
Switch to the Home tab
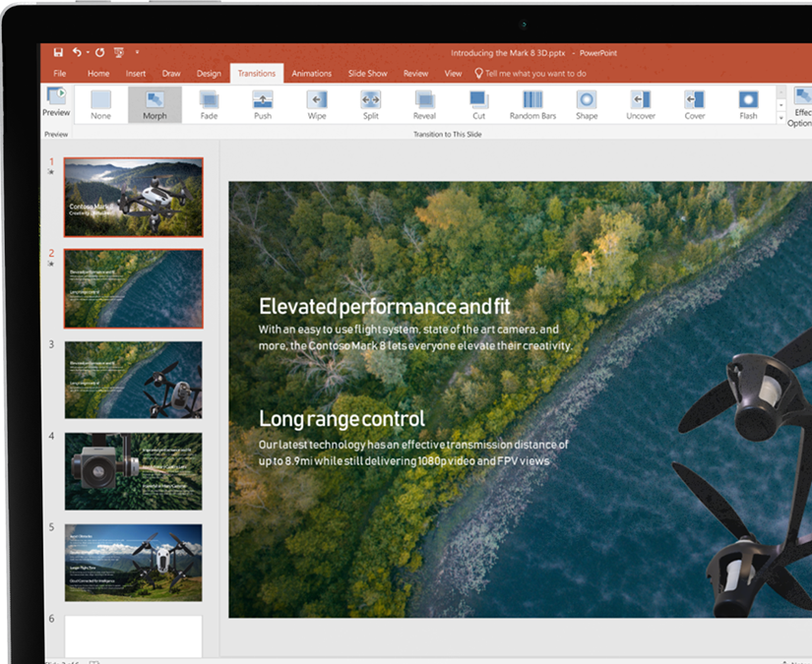tap(98, 74)
